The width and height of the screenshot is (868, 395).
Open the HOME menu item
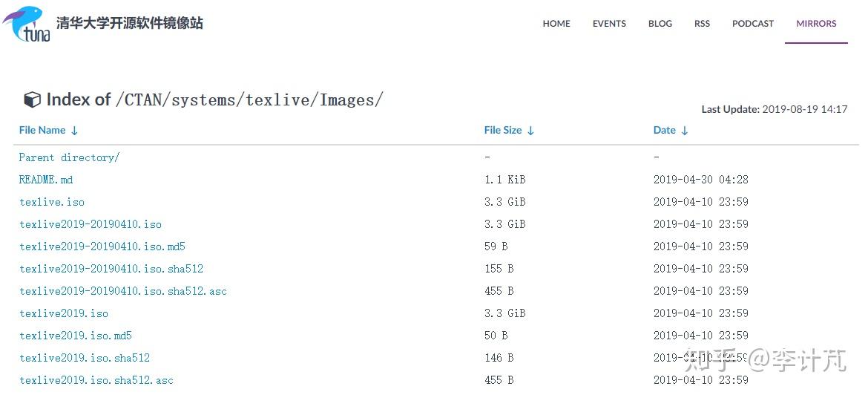(x=556, y=24)
